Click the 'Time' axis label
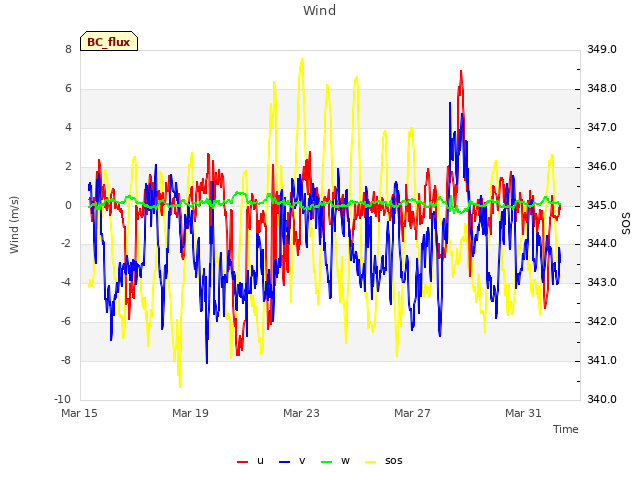This screenshot has height=480, width=640. tap(565, 429)
